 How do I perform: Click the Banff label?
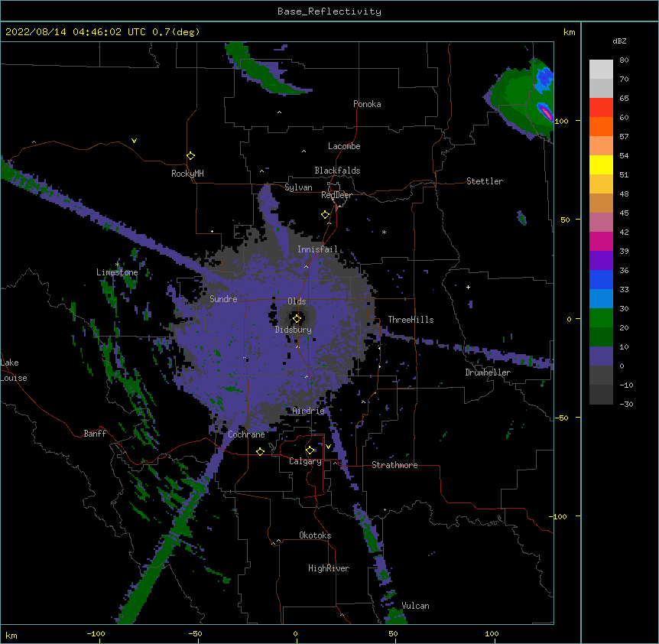point(95,434)
